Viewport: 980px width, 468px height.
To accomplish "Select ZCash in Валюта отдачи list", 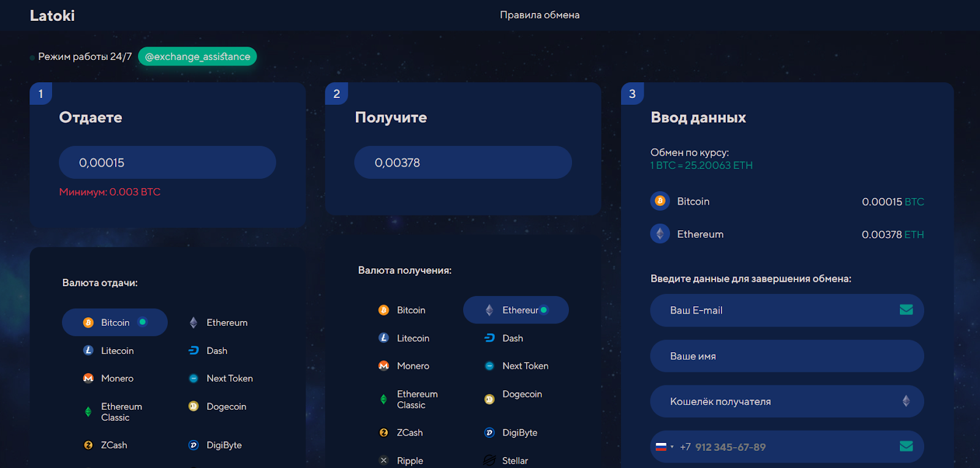I will pos(105,445).
